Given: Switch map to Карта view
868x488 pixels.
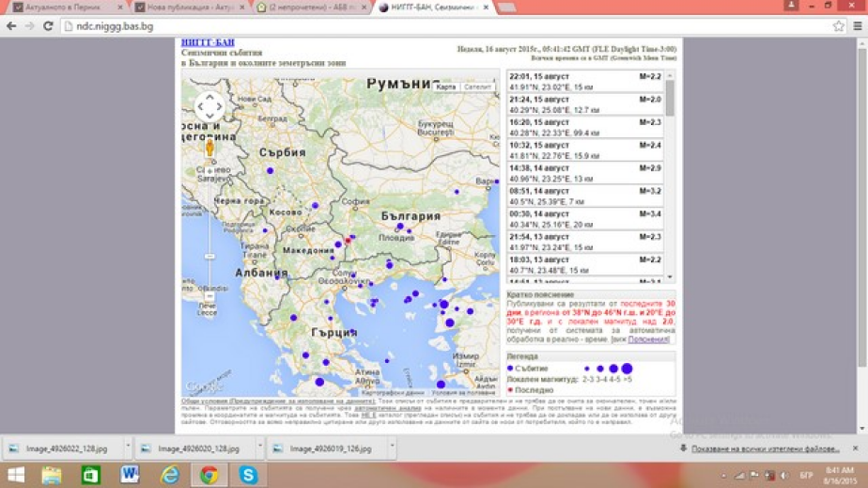Looking at the screenshot, I should click(x=446, y=87).
